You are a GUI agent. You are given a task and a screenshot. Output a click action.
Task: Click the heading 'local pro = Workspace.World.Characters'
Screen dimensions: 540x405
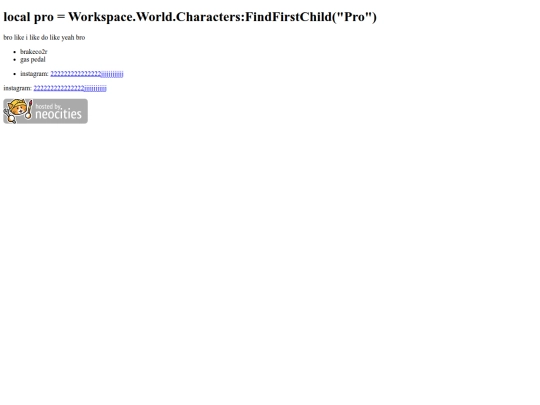(x=190, y=17)
